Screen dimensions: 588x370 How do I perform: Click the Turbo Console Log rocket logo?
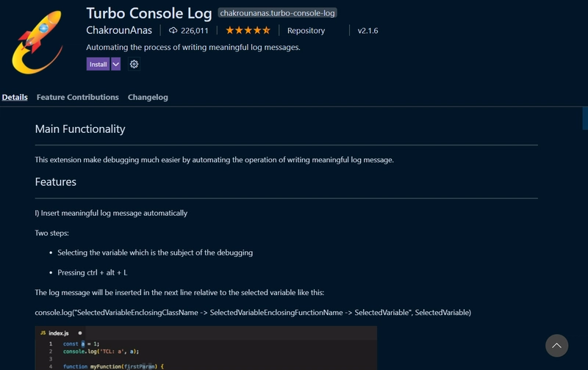[x=37, y=42]
